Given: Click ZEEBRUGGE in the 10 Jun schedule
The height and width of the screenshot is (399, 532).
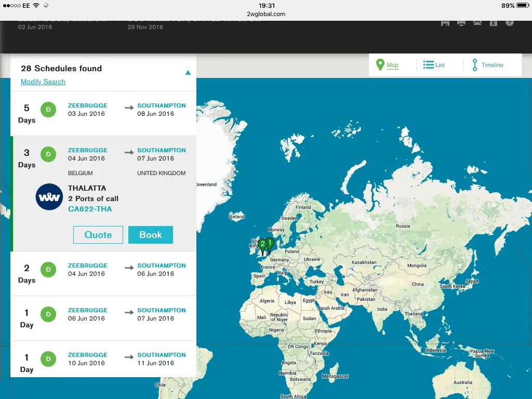Looking at the screenshot, I should [x=87, y=355].
